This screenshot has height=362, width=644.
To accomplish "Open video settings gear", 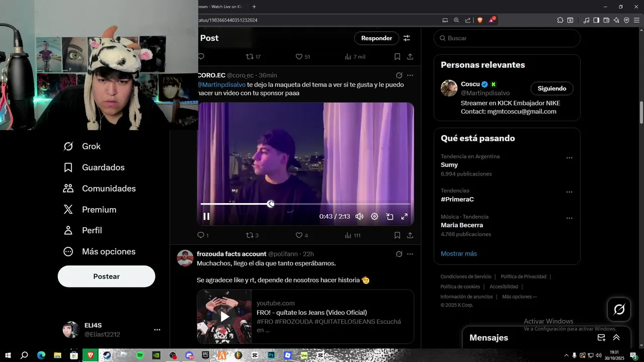I will coord(374,217).
